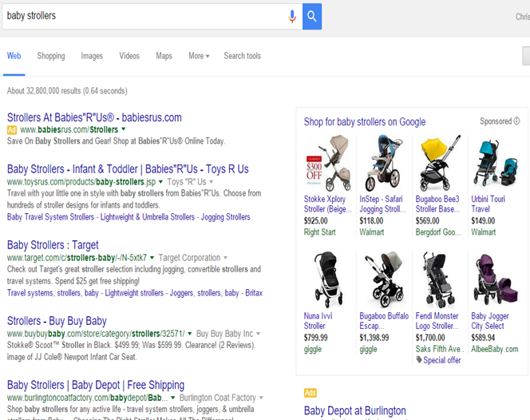This screenshot has width=530, height=420.
Task: Open Travel systems, strollers, baby sitelink
Action: [53, 293]
